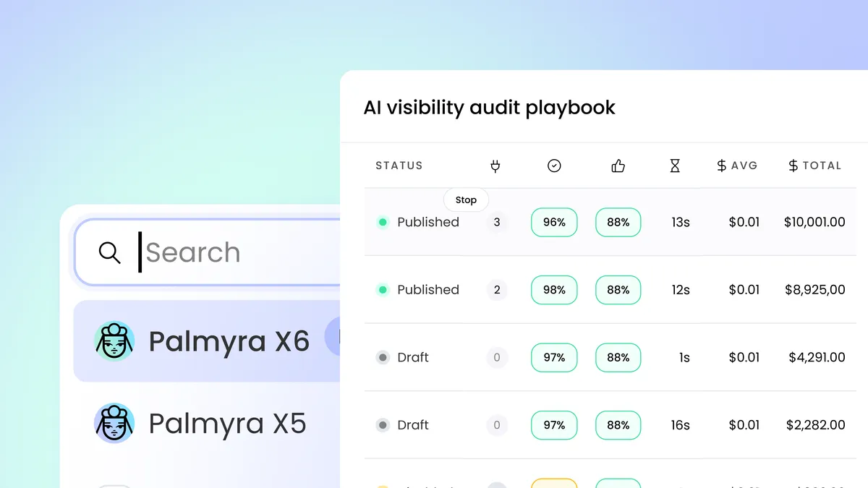Sort by the $ TOTAL column header

pyautogui.click(x=814, y=166)
